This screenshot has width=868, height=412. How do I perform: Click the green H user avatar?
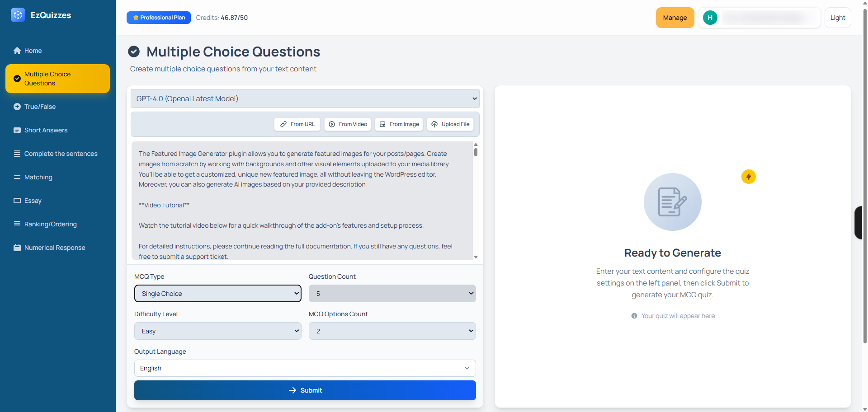pos(710,18)
